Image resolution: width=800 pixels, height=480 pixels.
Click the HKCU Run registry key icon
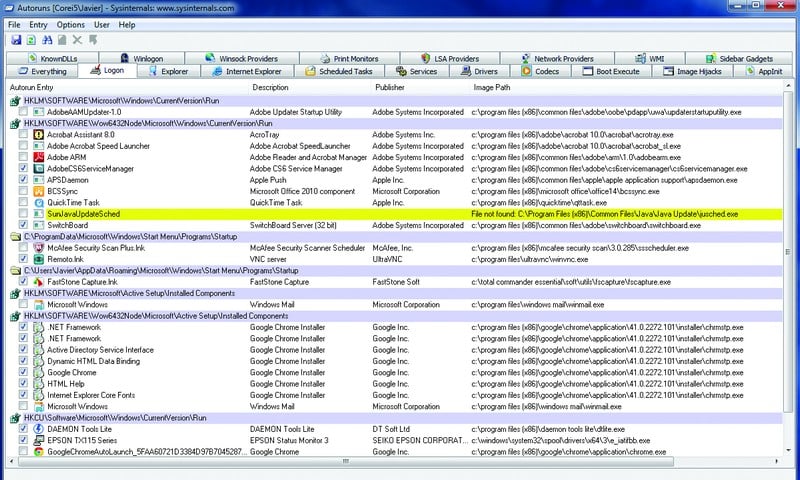pyautogui.click(x=15, y=418)
